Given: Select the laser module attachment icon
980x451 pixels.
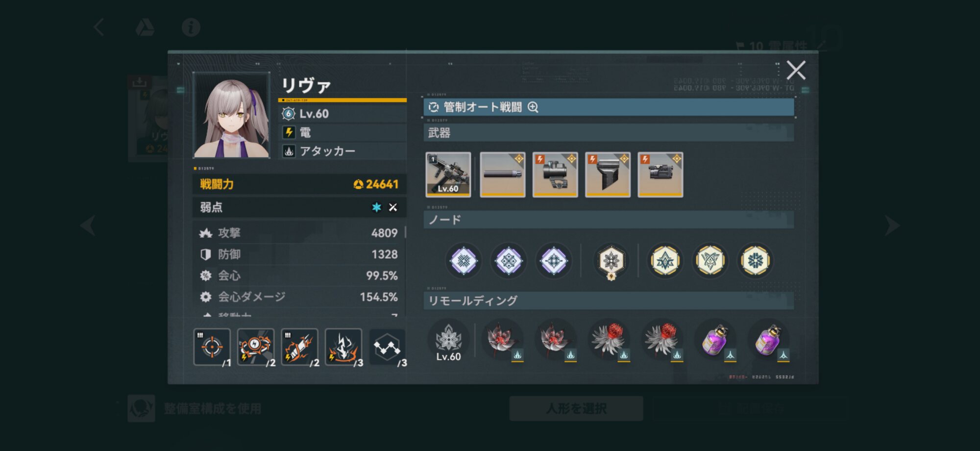Looking at the screenshot, I should tap(661, 175).
